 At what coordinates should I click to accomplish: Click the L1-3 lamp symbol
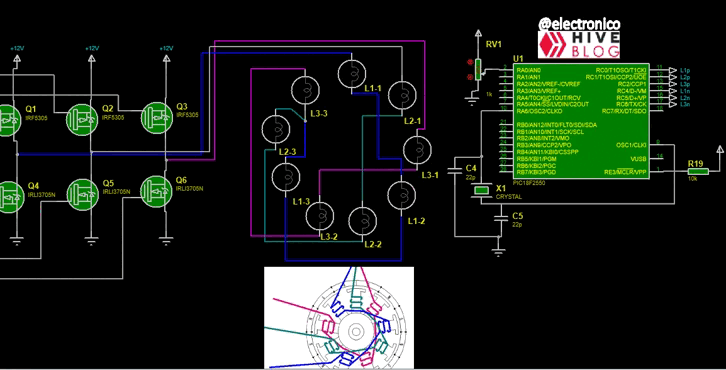[x=286, y=177]
